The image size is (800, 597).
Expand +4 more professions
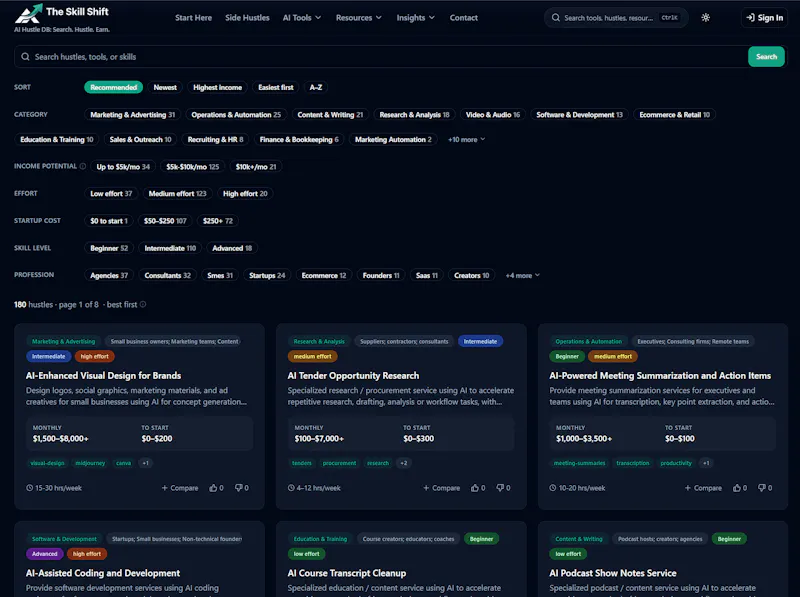pyautogui.click(x=522, y=276)
